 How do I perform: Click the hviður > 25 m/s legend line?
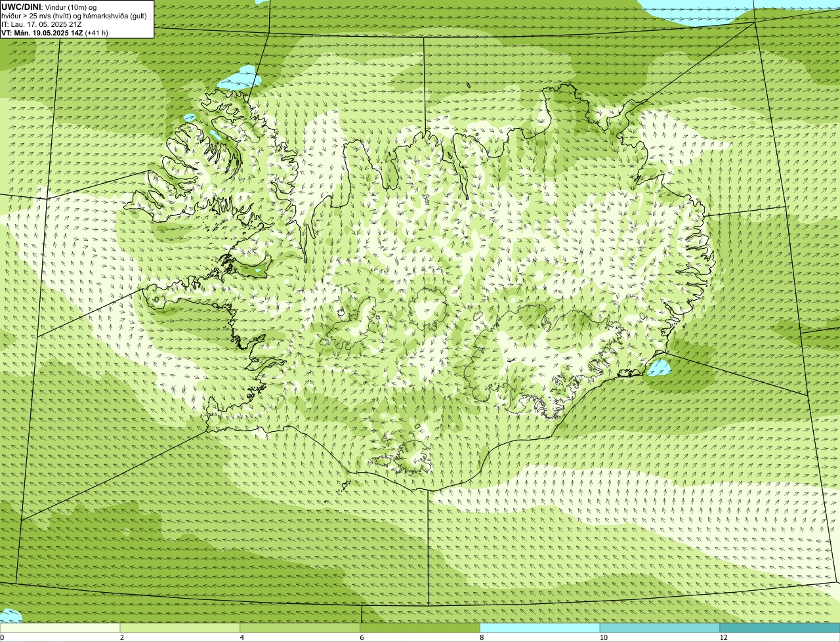(74, 16)
